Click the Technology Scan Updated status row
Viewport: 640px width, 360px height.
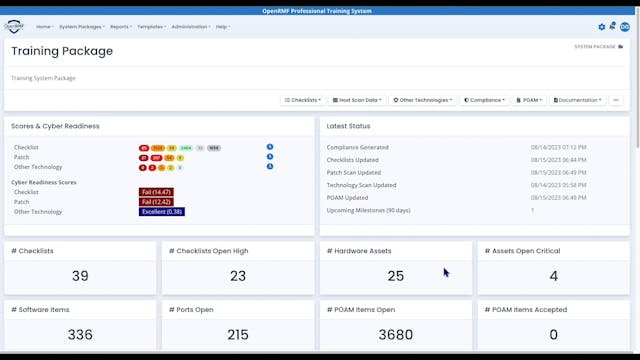point(475,185)
